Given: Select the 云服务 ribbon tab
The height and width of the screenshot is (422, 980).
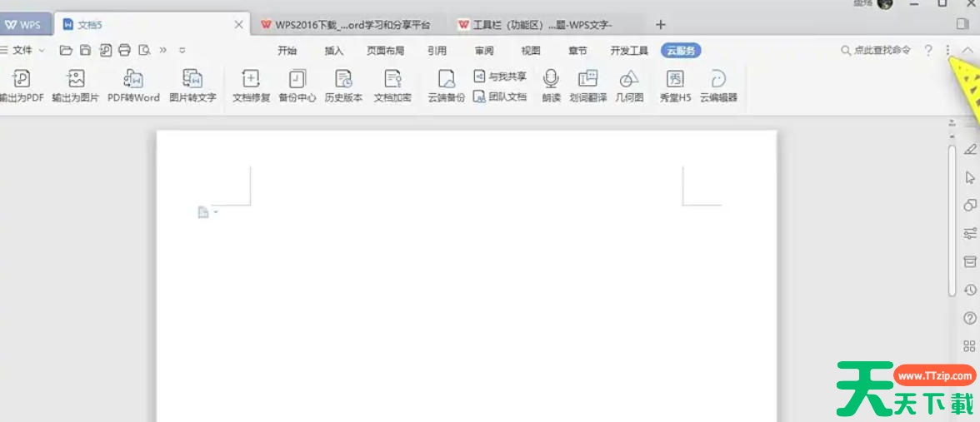Looking at the screenshot, I should 681,52.
